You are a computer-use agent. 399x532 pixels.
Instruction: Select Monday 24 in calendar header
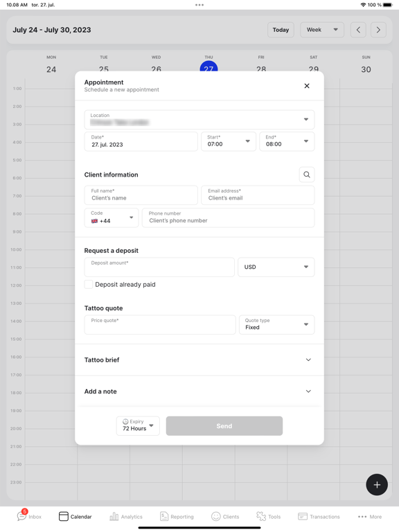click(x=51, y=66)
